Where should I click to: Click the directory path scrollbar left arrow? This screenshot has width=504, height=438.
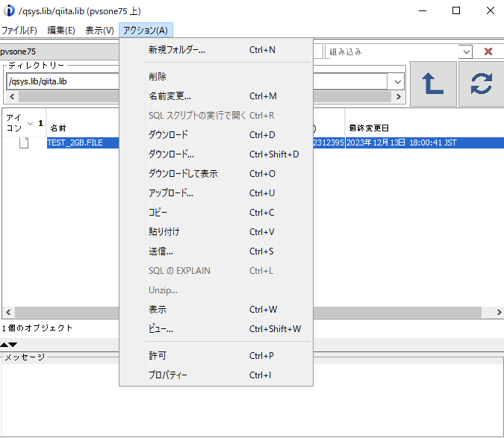pyautogui.click(x=12, y=97)
